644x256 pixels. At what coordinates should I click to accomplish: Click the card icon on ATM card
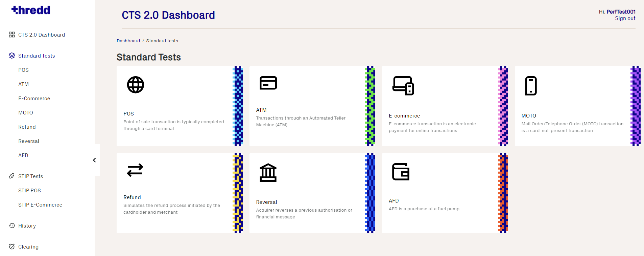pos(268,83)
